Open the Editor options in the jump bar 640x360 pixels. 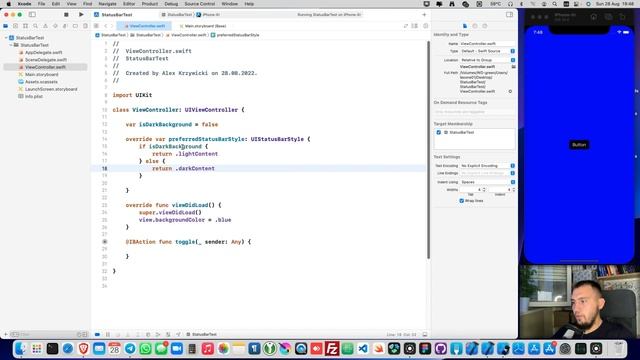tap(415, 26)
